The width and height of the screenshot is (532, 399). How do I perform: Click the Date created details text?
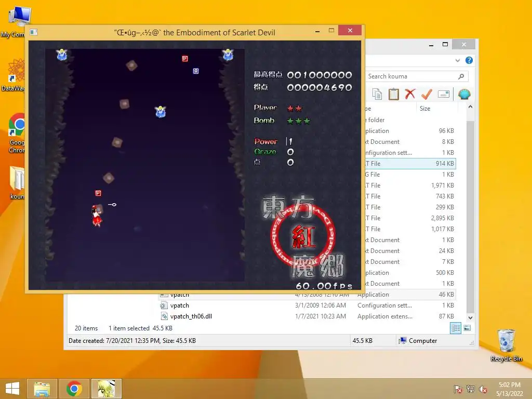pyautogui.click(x=132, y=341)
